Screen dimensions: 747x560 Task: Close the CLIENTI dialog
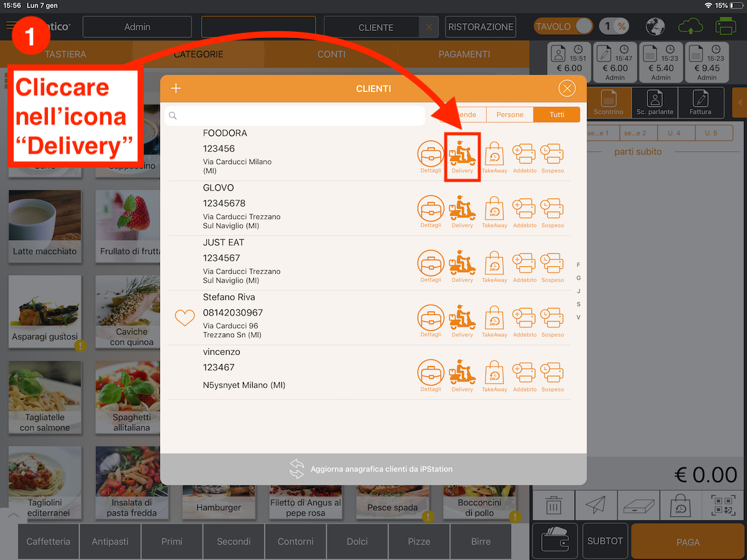pos(566,88)
